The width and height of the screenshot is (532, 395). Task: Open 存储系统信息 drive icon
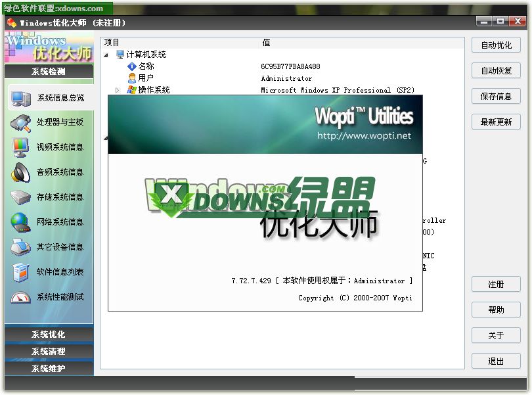point(20,197)
